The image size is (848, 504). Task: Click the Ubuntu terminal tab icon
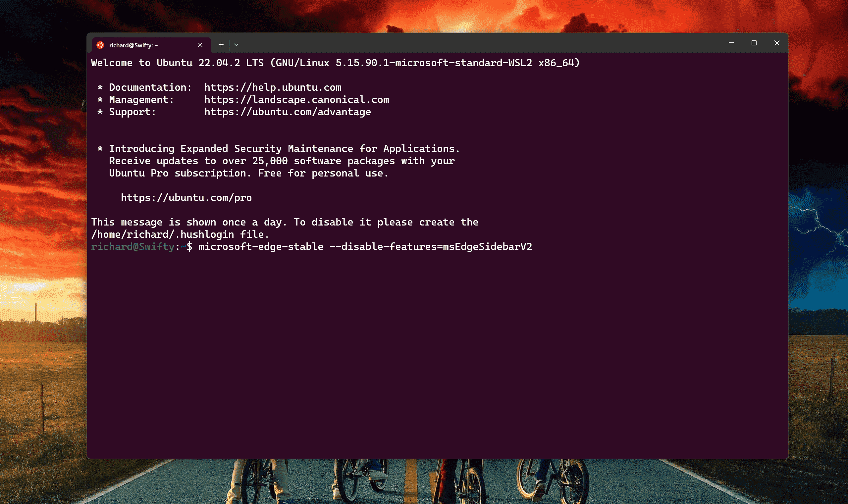(99, 45)
